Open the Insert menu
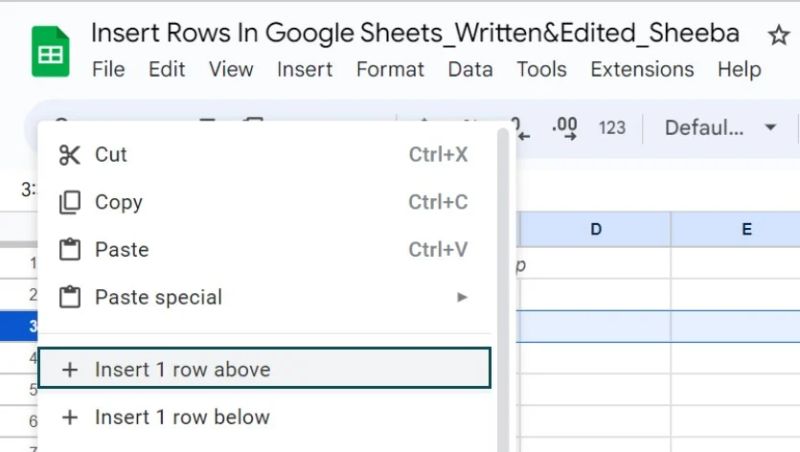The width and height of the screenshot is (800, 452). point(305,69)
